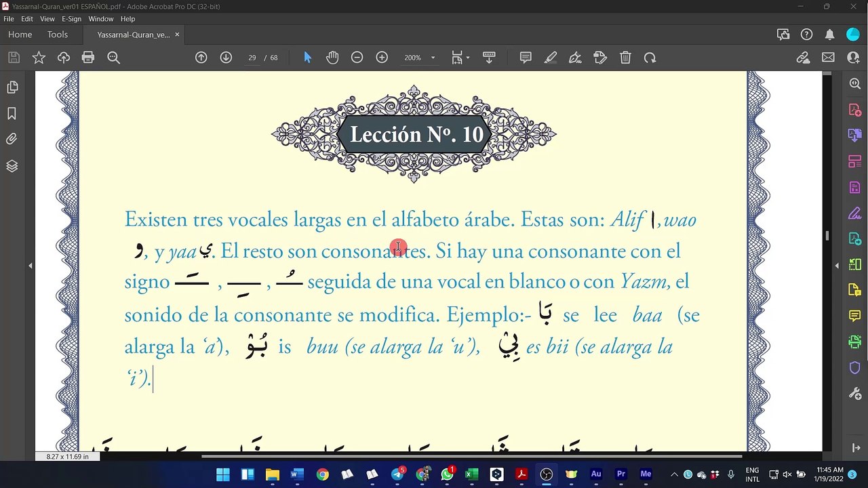Viewport: 868px width, 488px height.
Task: Expand the left navigation pane arrow
Action: (30, 266)
